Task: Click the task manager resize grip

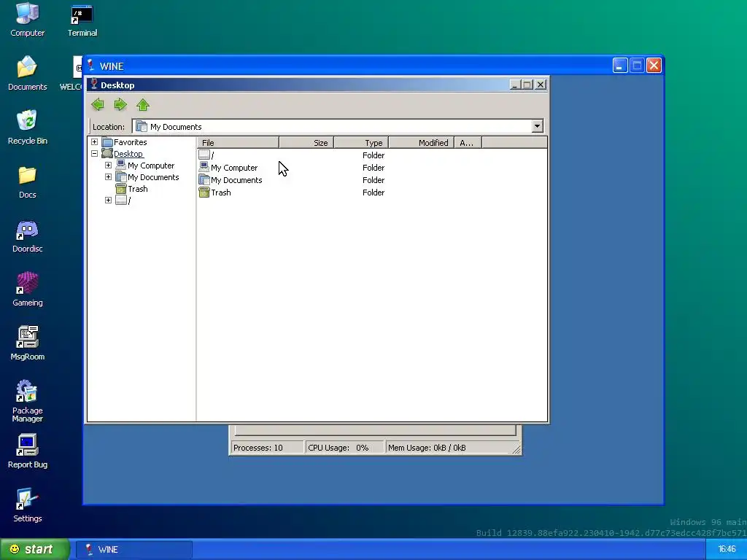Action: click(x=516, y=448)
